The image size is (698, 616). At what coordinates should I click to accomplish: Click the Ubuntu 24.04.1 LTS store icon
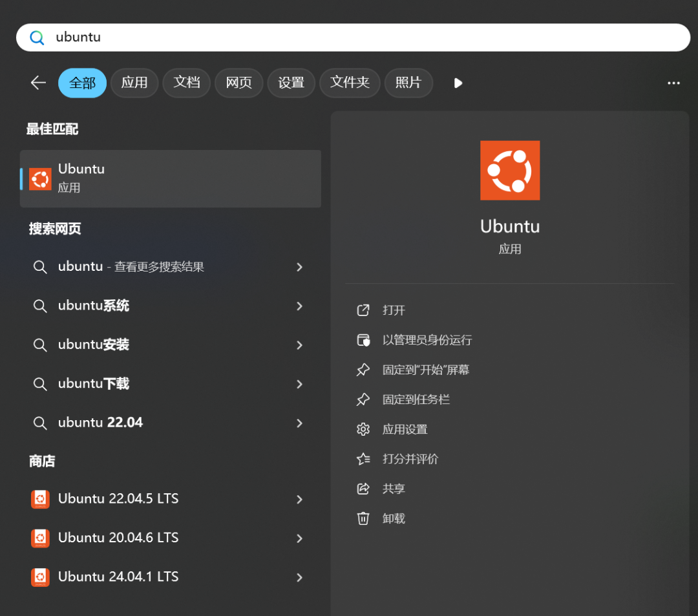coord(40,577)
